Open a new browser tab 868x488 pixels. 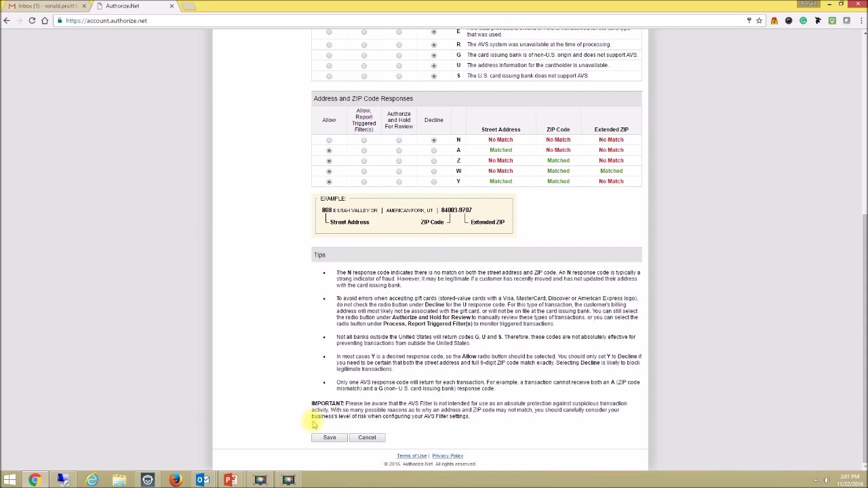[189, 6]
